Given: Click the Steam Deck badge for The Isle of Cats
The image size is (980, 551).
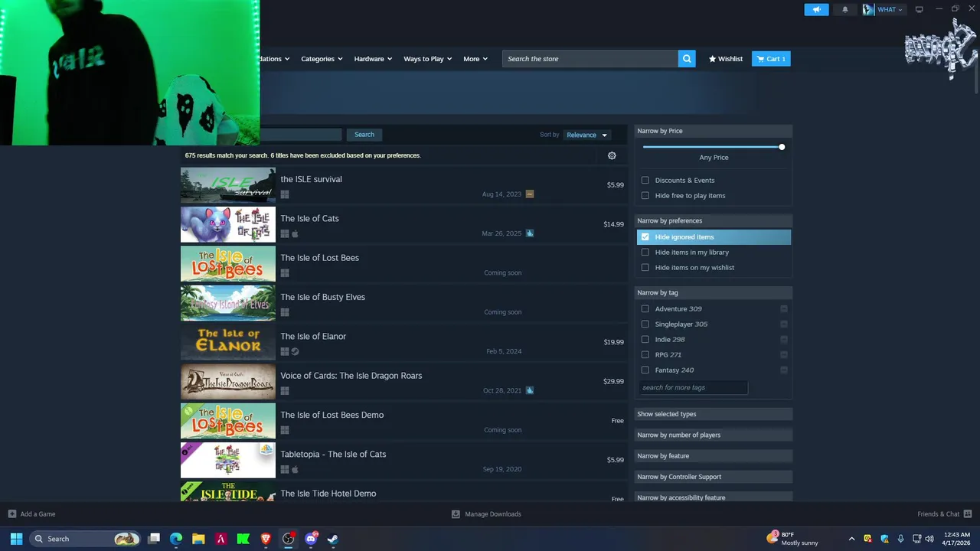Looking at the screenshot, I should pos(530,233).
